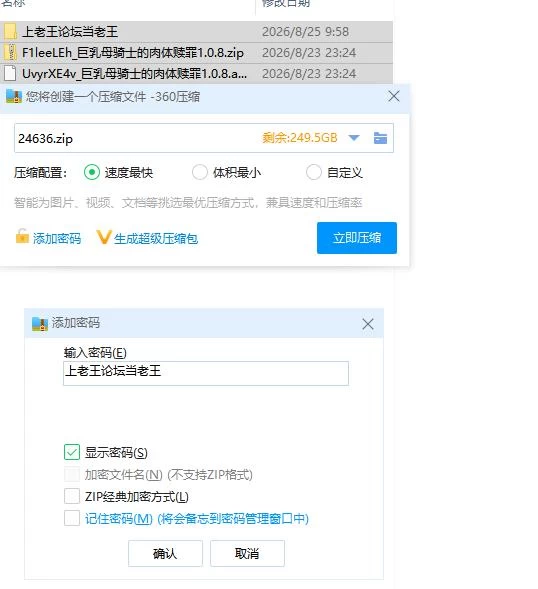Open the 添加密码 link
The image size is (538, 589).
pos(57,238)
